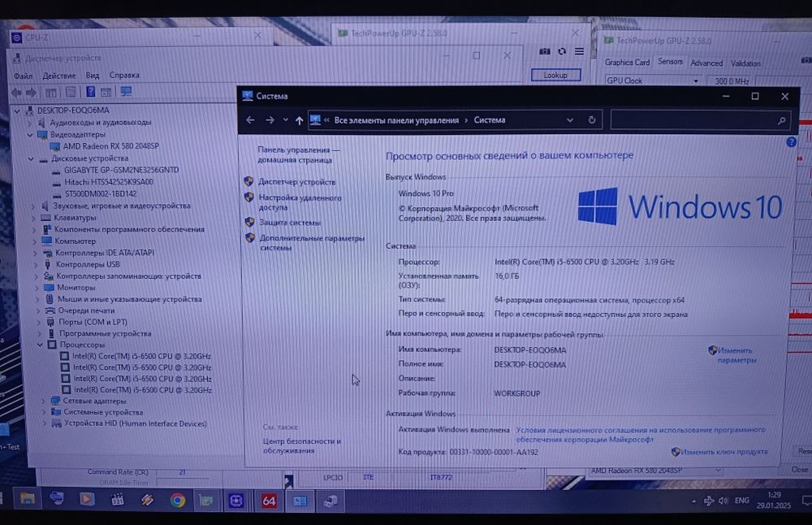Select ST500DM002-1BD142 disk
The image size is (812, 525).
(x=101, y=194)
